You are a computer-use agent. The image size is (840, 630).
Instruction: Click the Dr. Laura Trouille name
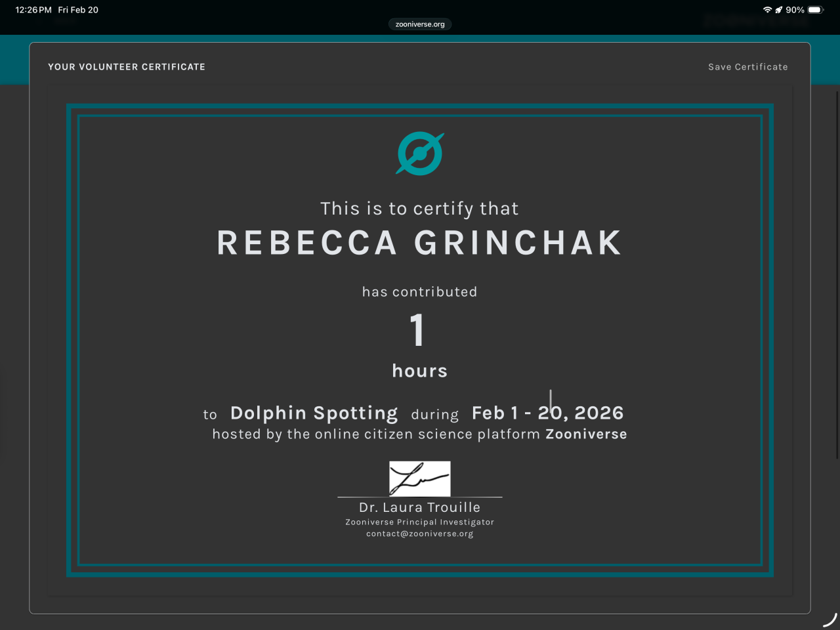[420, 507]
